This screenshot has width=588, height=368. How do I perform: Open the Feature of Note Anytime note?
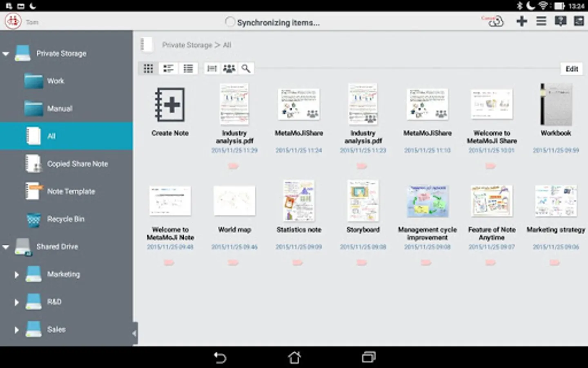(492, 201)
